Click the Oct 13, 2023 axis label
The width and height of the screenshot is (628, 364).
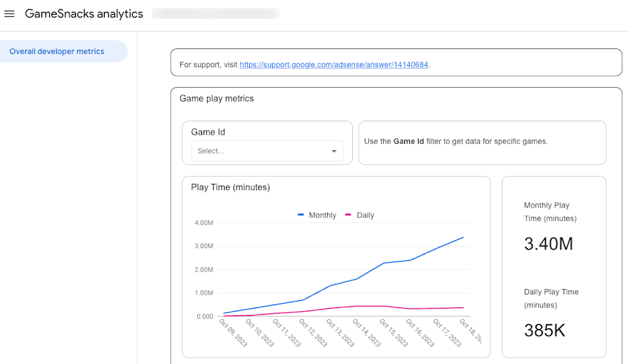point(340,332)
